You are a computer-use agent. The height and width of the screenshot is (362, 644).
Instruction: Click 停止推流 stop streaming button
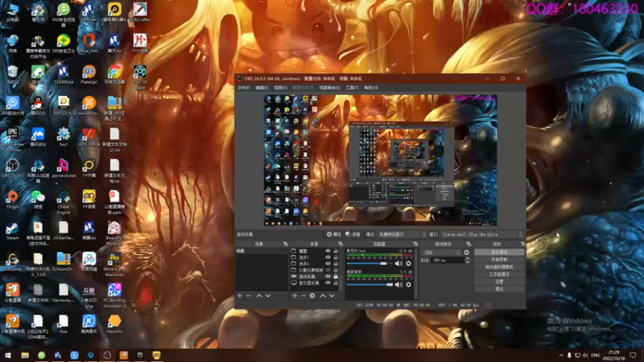click(499, 252)
